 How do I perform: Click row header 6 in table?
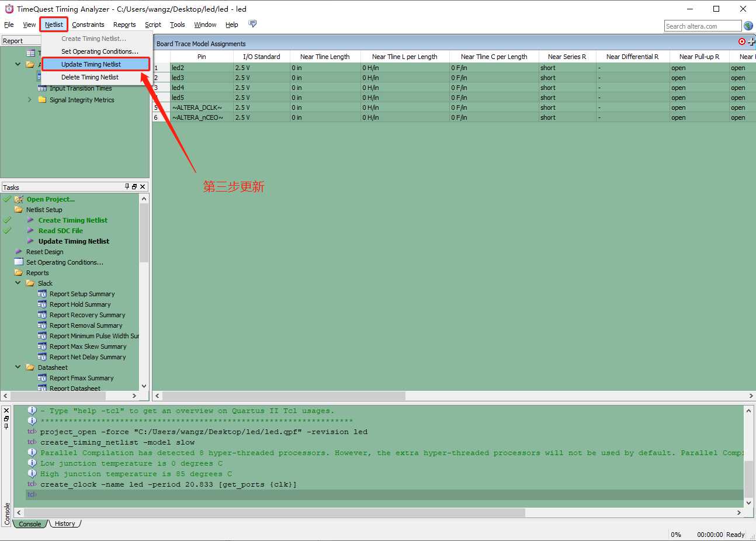[161, 117]
